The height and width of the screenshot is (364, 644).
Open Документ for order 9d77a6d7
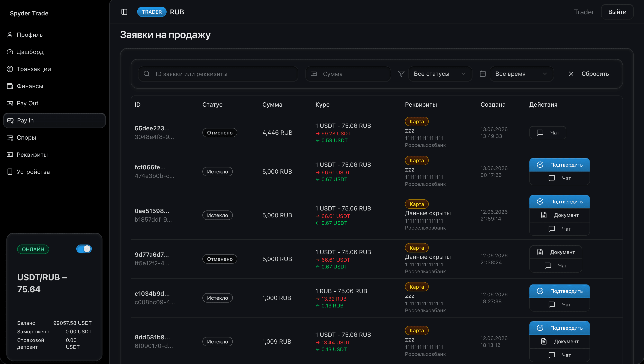coord(555,252)
